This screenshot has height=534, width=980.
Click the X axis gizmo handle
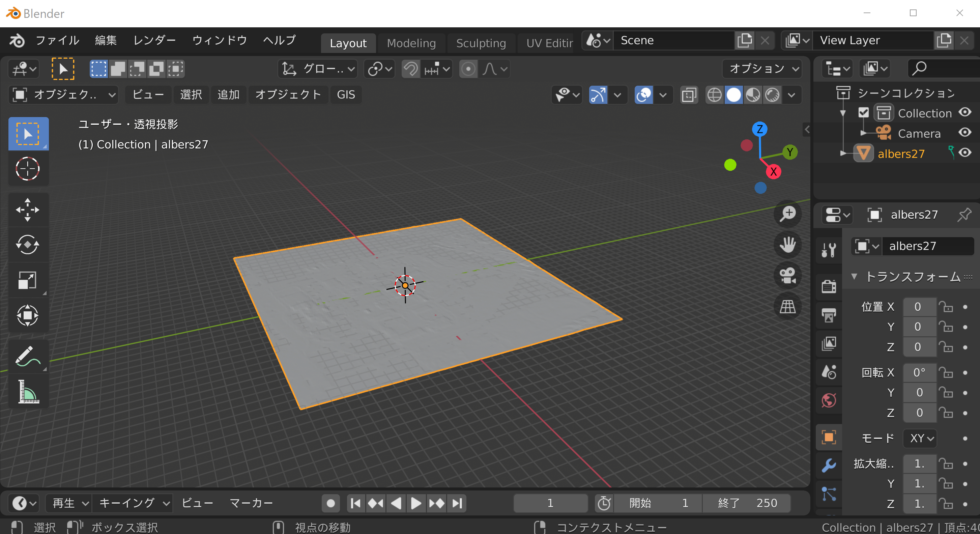tap(773, 172)
